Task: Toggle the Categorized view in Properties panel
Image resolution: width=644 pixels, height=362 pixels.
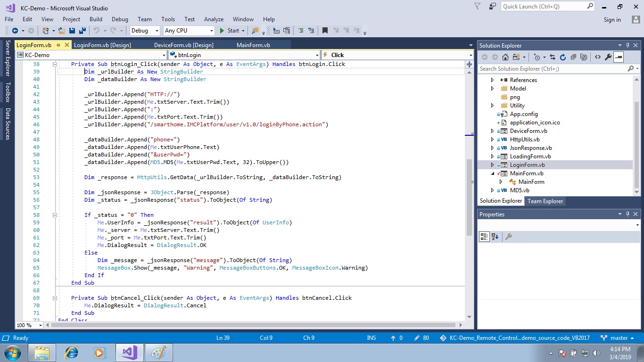Action: click(x=484, y=237)
